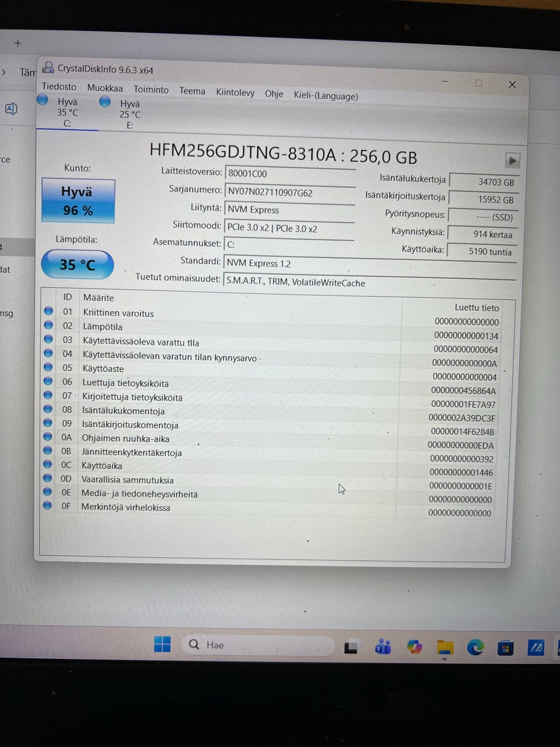560x747 pixels.
Task: Click status icon for Käyttöaste row
Action: point(48,367)
